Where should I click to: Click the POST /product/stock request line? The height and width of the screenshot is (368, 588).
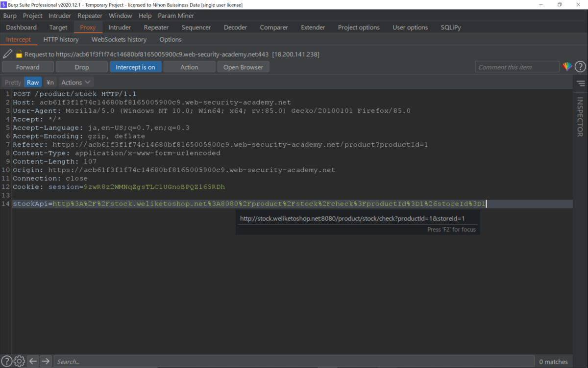coord(74,94)
